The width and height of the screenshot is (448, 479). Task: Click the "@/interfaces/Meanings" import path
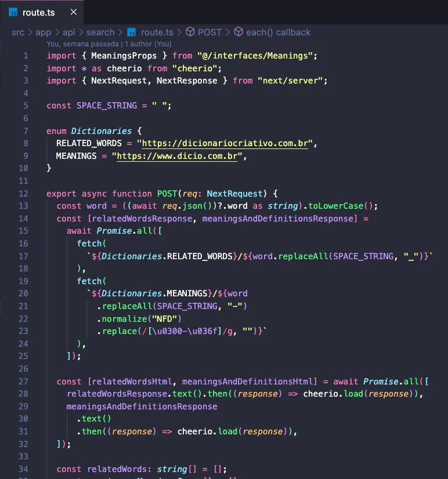pyautogui.click(x=255, y=56)
